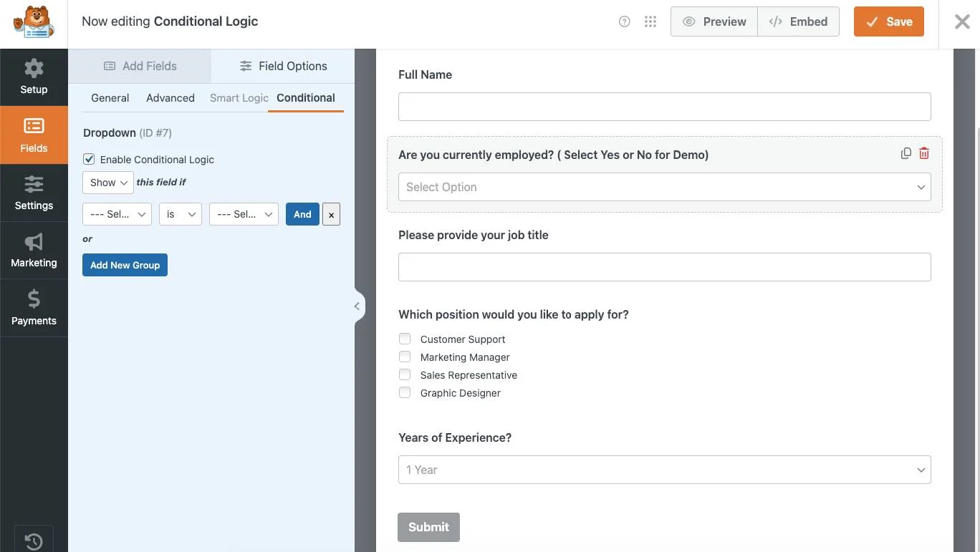Switch to the Add Fields tab
The height and width of the screenshot is (552, 980).
point(140,66)
